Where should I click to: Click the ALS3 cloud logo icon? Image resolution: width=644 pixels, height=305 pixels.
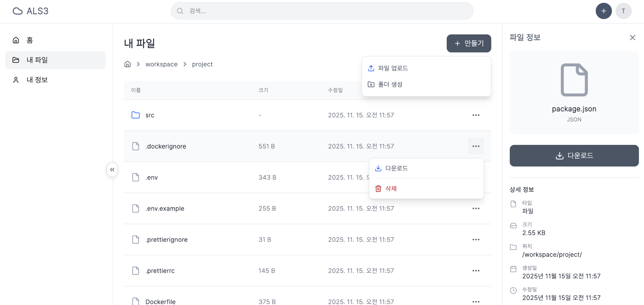click(17, 11)
